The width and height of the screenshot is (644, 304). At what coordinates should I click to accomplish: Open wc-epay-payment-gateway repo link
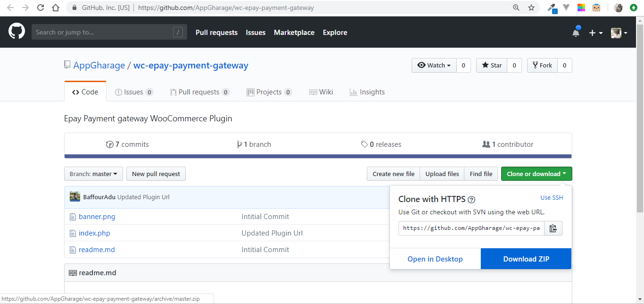(x=191, y=65)
